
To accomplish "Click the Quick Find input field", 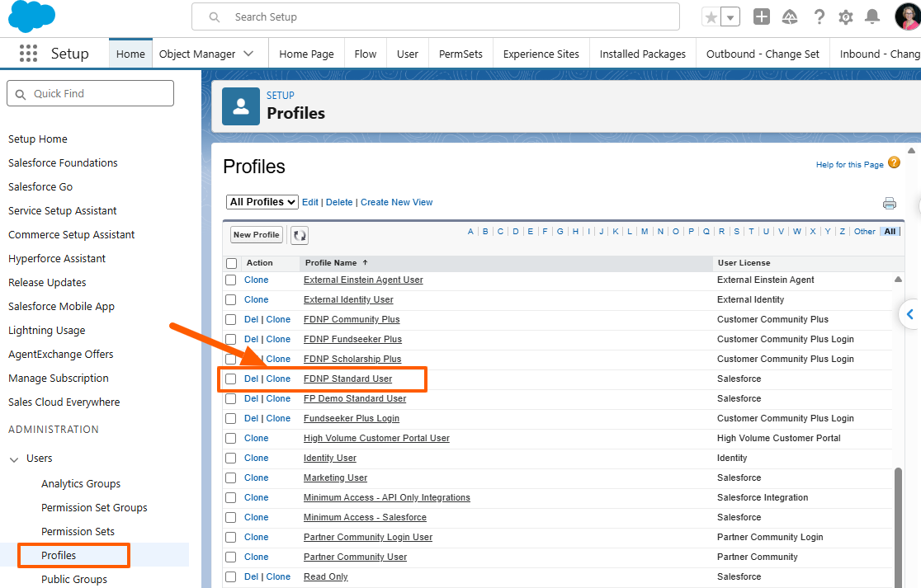I will click(91, 93).
